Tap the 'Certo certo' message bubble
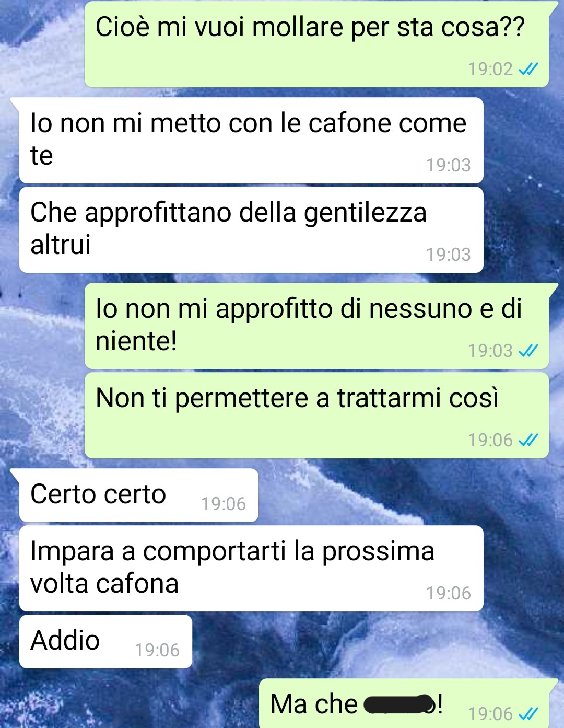This screenshot has height=728, width=564. click(139, 495)
